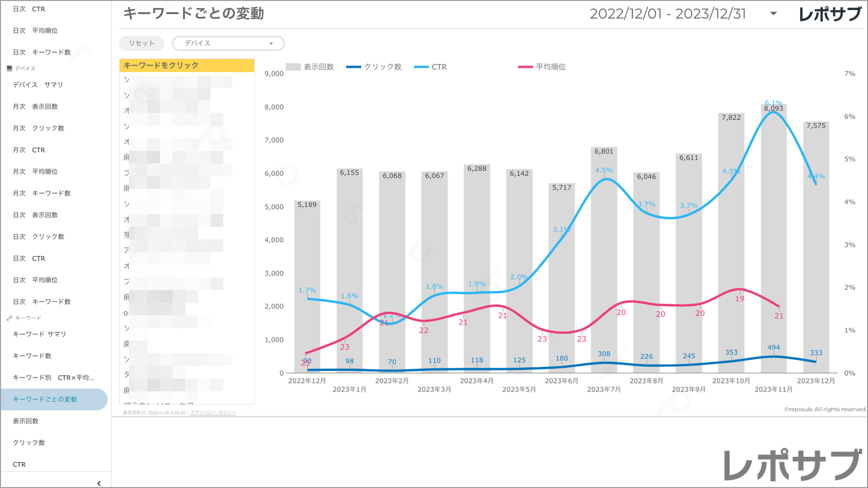868x488 pixels.
Task: Select キーワードごとの変動 in sidebar
Action: tap(45, 399)
